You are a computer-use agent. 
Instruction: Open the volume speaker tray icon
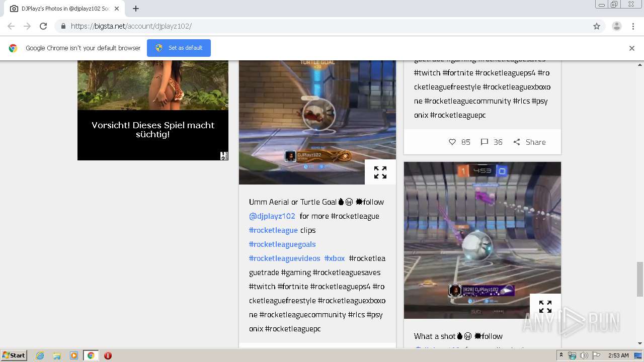pos(584,355)
